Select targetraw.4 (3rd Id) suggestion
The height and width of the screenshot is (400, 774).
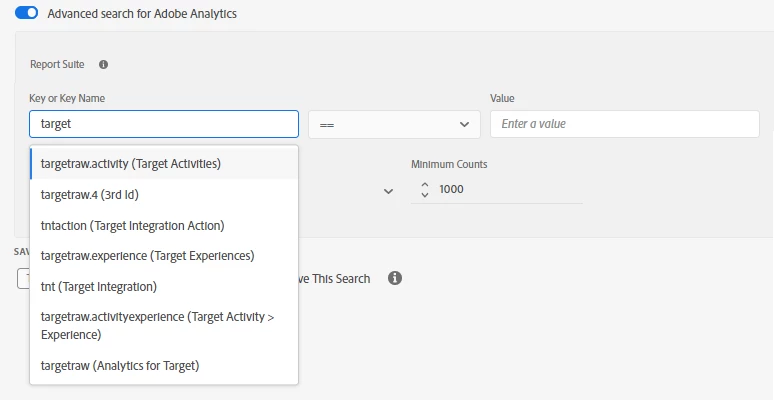164,195
